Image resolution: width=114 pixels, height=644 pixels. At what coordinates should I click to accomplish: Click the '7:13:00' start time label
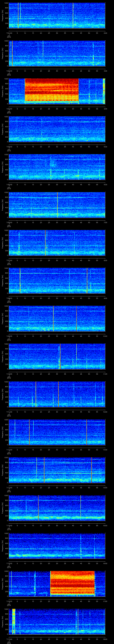pyautogui.click(x=9, y=487)
